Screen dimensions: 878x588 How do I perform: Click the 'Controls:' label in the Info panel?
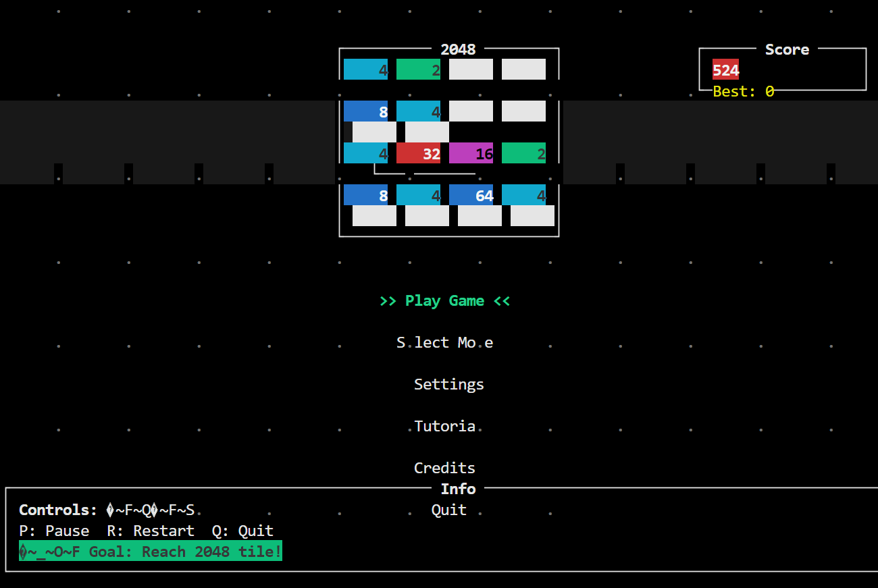click(x=58, y=510)
